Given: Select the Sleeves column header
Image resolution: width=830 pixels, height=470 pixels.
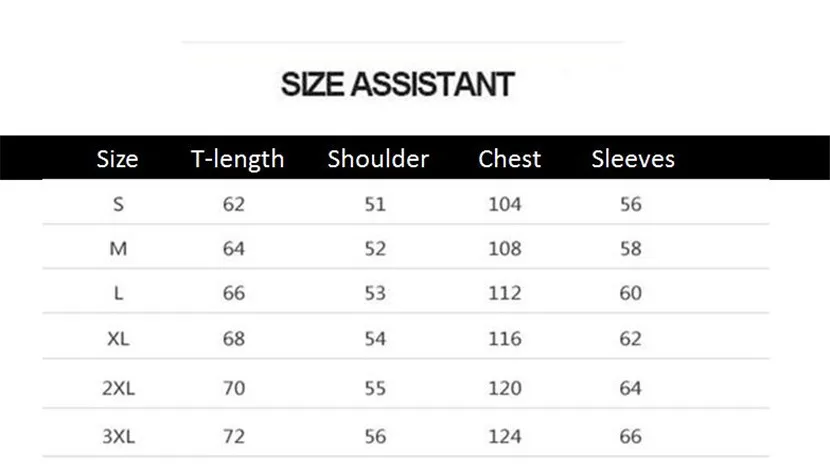Looking at the screenshot, I should [x=633, y=159].
